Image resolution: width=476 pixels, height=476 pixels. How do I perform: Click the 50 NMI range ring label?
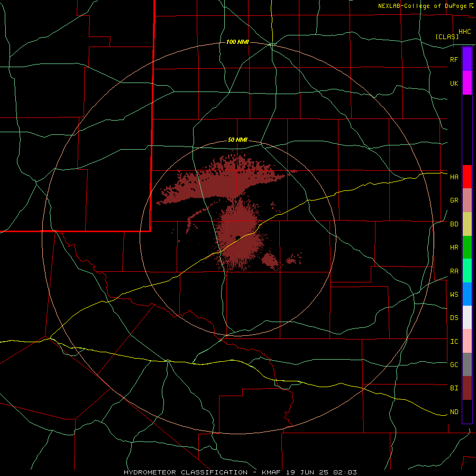[x=237, y=140]
